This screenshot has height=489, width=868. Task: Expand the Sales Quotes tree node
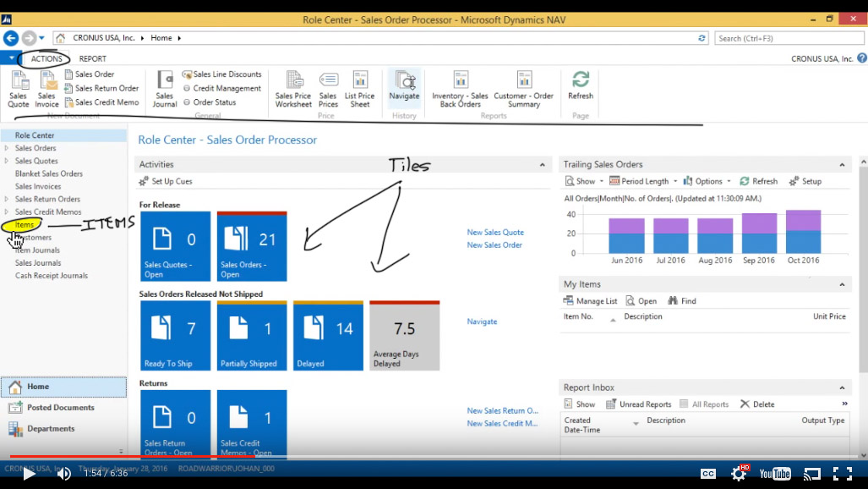[x=7, y=161]
